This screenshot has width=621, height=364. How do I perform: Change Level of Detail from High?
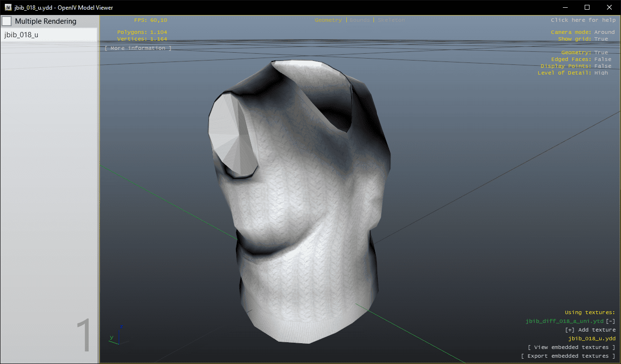click(601, 73)
